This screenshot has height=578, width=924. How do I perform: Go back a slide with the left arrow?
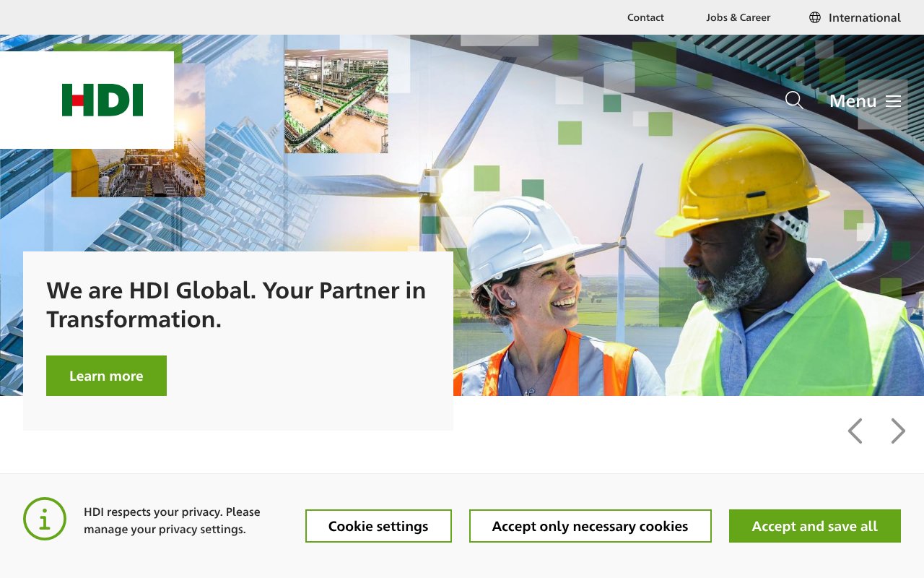click(x=855, y=431)
